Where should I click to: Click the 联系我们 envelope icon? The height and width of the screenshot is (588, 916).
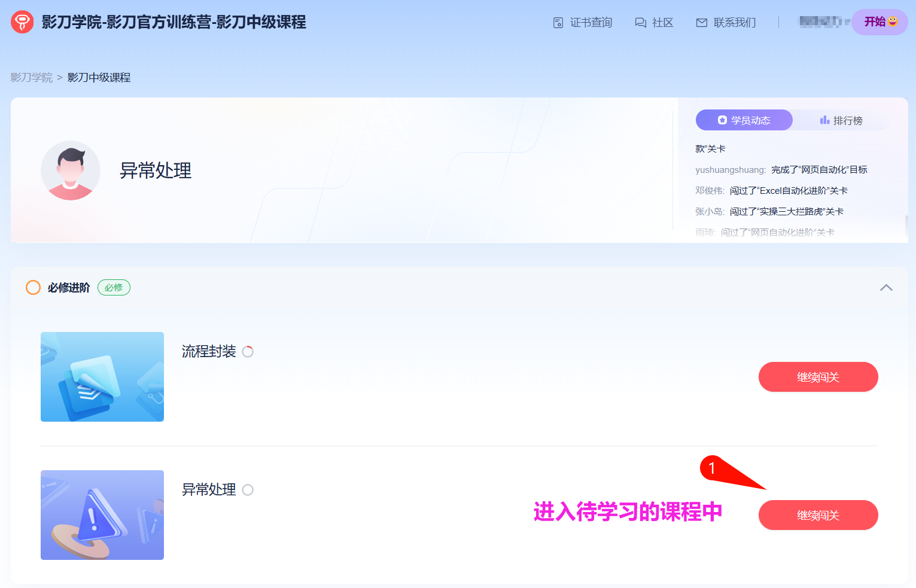click(x=702, y=23)
